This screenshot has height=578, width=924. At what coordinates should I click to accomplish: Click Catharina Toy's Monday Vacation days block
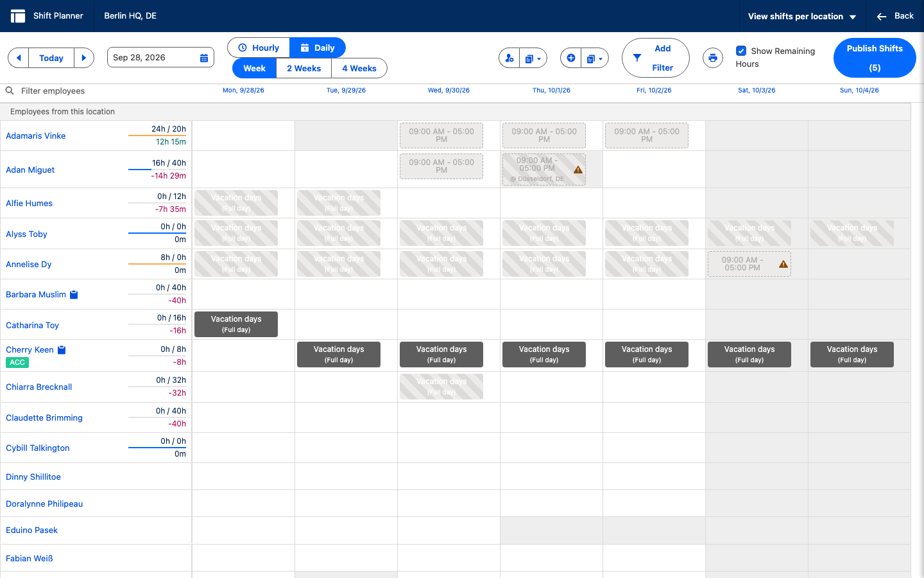(x=236, y=324)
